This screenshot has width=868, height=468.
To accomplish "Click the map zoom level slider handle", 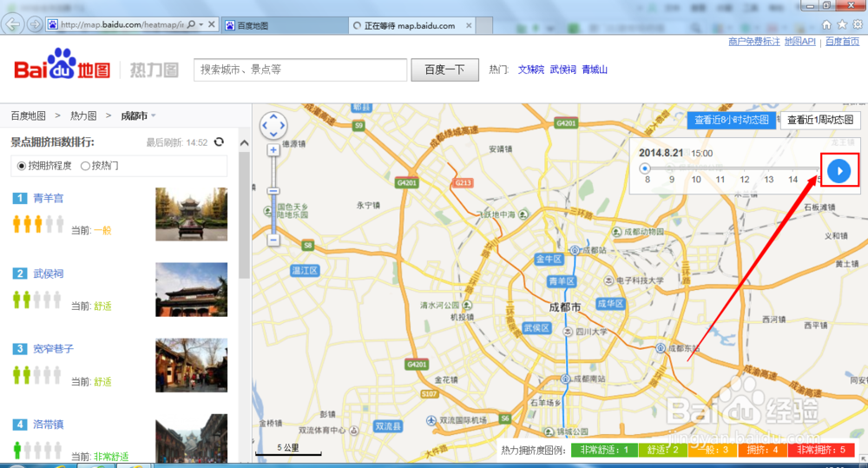I will 273,191.
